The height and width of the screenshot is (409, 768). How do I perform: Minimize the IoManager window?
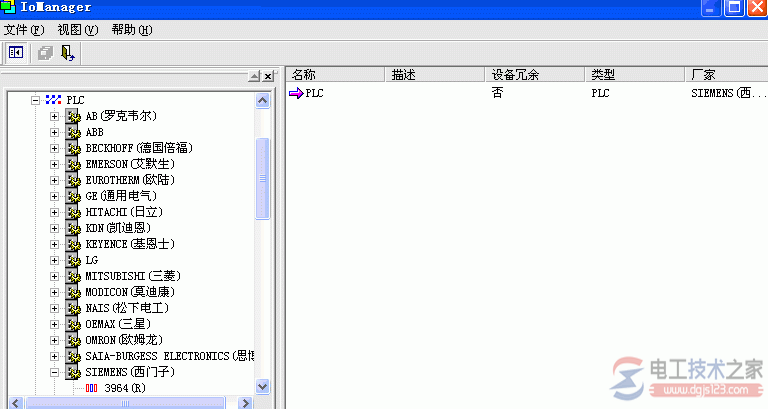(711, 7)
